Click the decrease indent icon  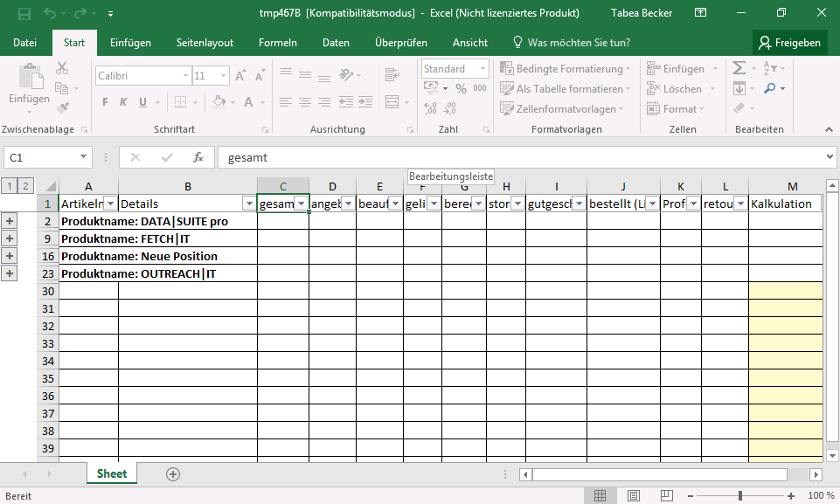pos(346,102)
